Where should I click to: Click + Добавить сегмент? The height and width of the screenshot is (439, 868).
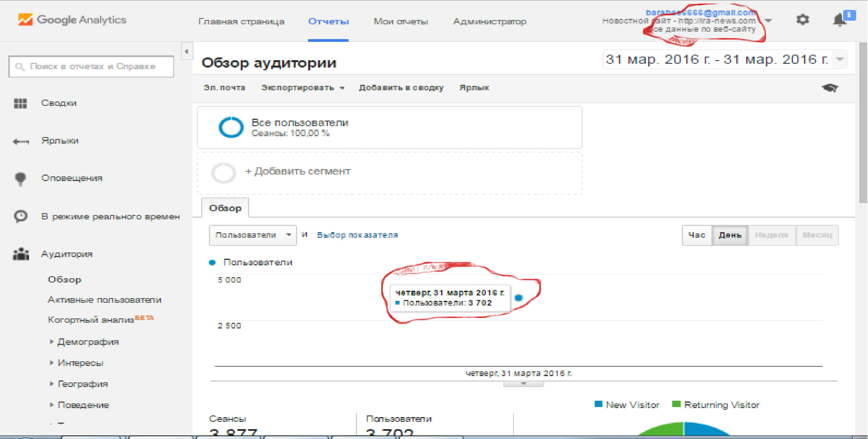(x=298, y=171)
